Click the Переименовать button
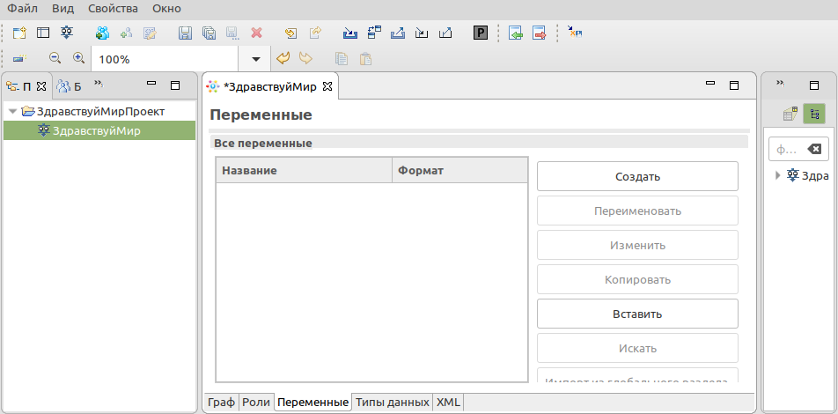This screenshot has width=838, height=414. pos(638,210)
